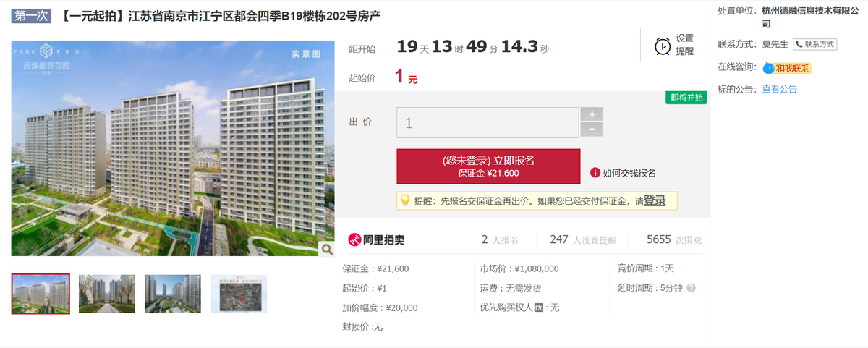The height and width of the screenshot is (348, 868).
Task: Select the third aerial view thumbnail
Action: [x=173, y=294]
